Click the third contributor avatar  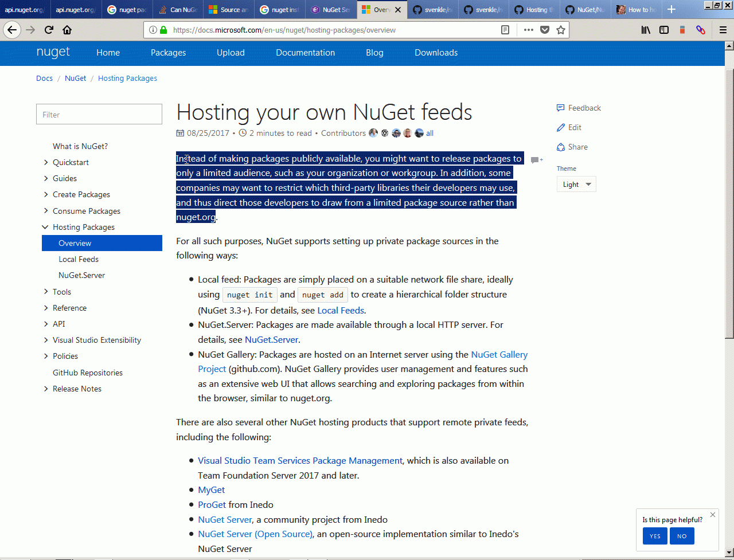(396, 133)
